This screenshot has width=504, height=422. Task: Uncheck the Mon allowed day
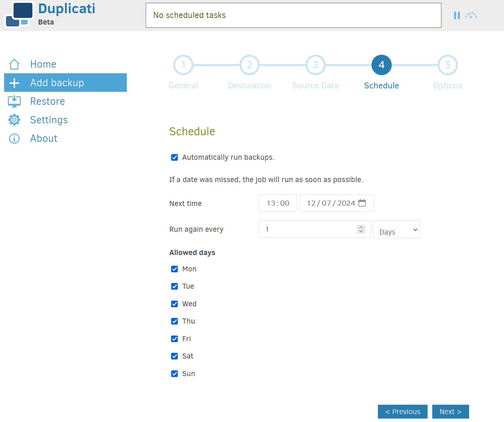175,269
